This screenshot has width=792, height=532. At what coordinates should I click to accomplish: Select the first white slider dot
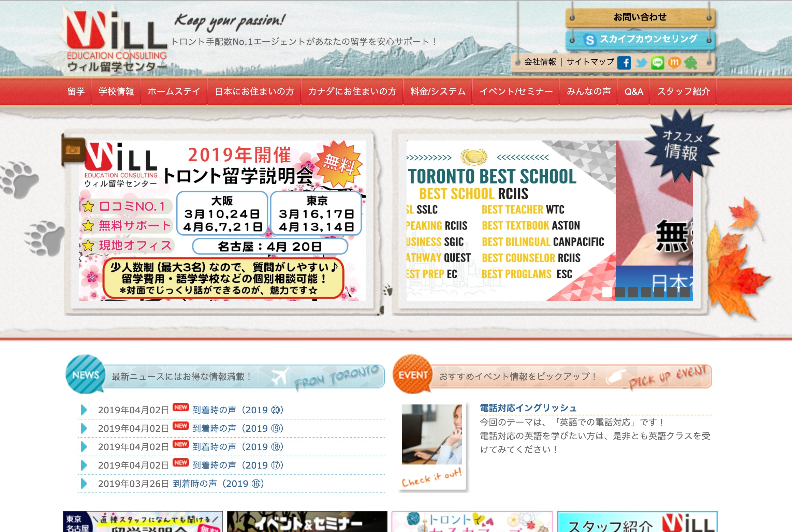[x=607, y=292]
